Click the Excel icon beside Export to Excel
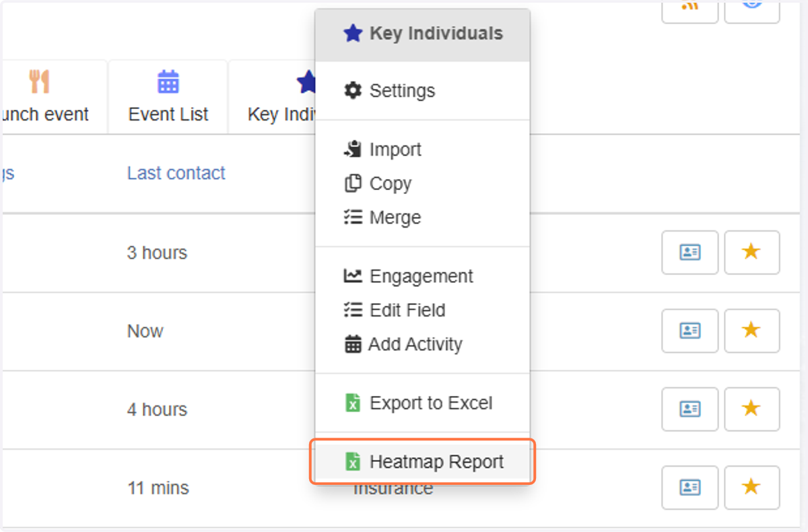 [353, 403]
